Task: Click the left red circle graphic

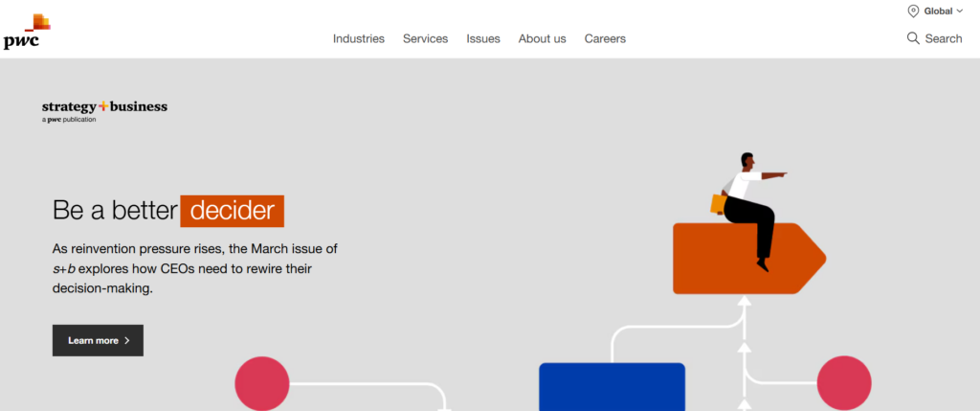Action: (262, 383)
